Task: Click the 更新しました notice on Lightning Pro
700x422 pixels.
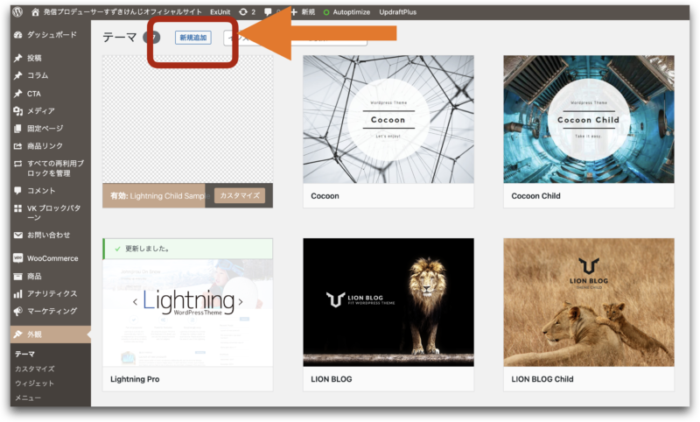Action: pyautogui.click(x=188, y=249)
